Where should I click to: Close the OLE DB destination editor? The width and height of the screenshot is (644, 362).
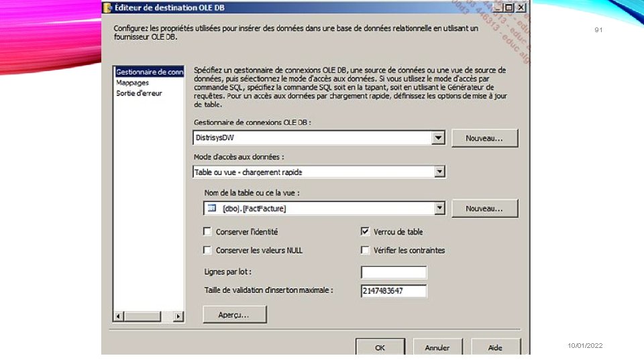(521, 8)
